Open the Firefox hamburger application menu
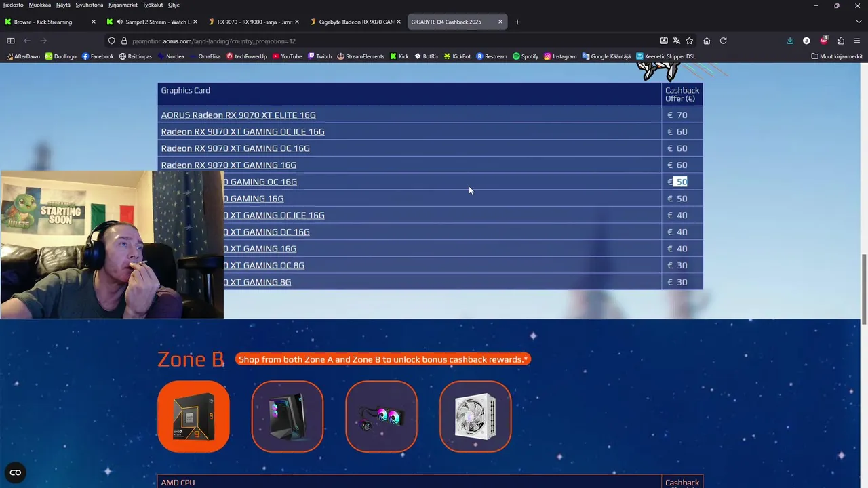 [x=858, y=41]
